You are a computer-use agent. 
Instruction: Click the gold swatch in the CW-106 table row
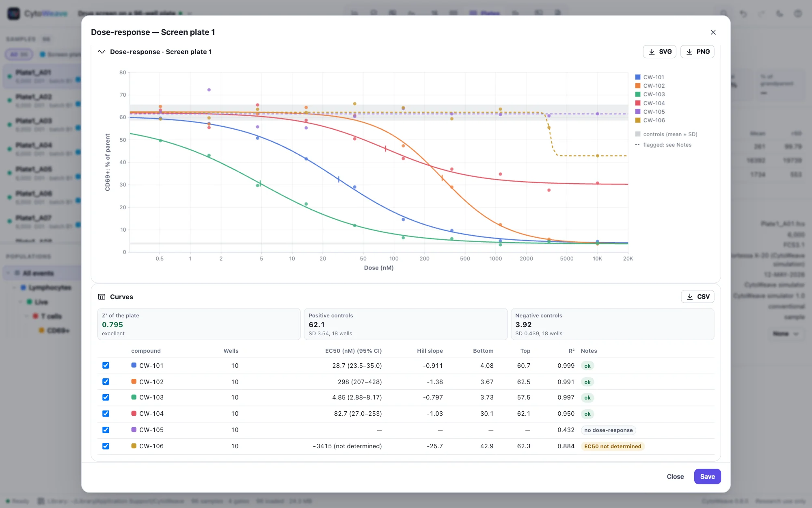pos(134,446)
